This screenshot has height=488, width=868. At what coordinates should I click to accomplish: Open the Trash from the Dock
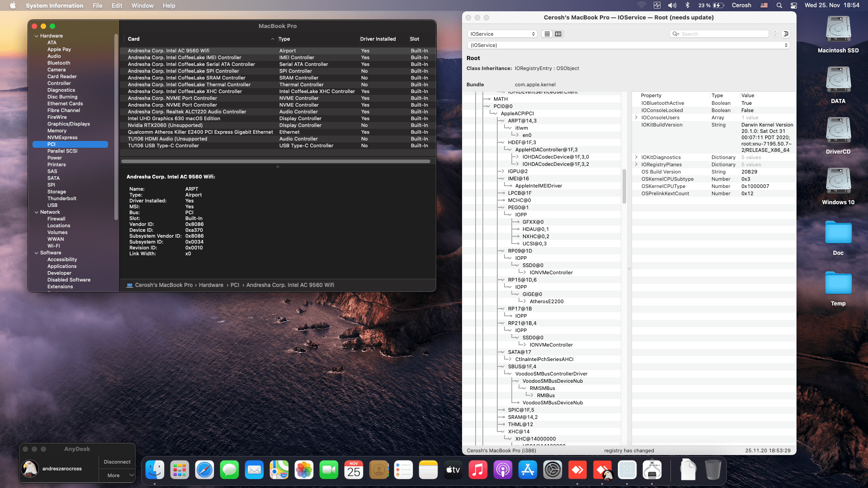[x=713, y=470]
